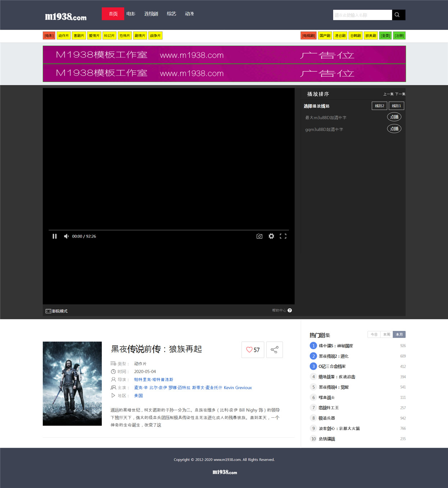Go to next episode via 下一集
This screenshot has height=488, width=448.
(x=400, y=94)
